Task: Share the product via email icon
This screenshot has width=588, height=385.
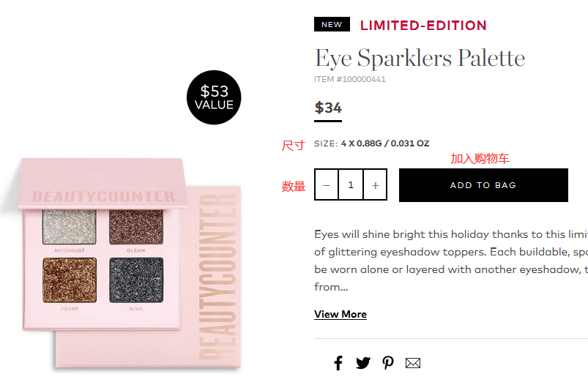Action: [413, 363]
